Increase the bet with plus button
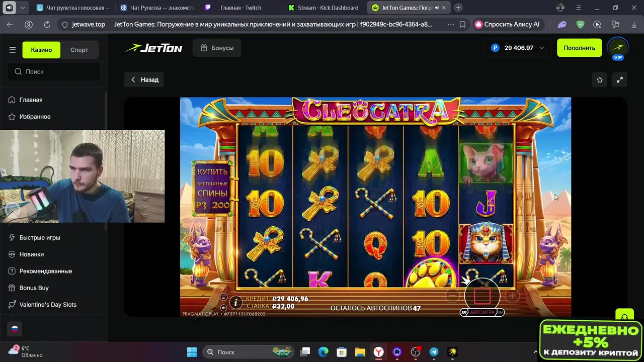644x362 pixels. coord(512,297)
